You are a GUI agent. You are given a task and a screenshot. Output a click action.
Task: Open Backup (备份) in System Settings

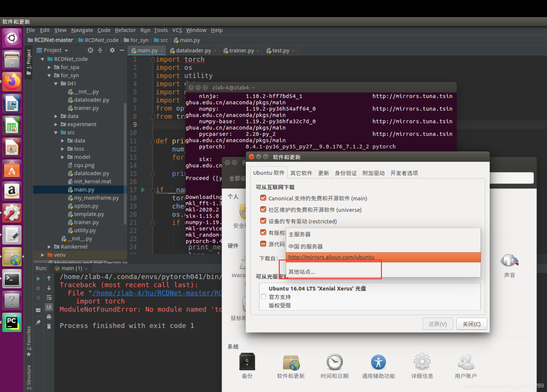click(247, 366)
